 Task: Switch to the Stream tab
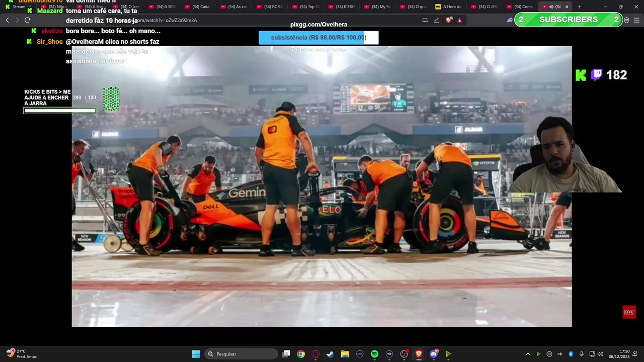click(18, 7)
